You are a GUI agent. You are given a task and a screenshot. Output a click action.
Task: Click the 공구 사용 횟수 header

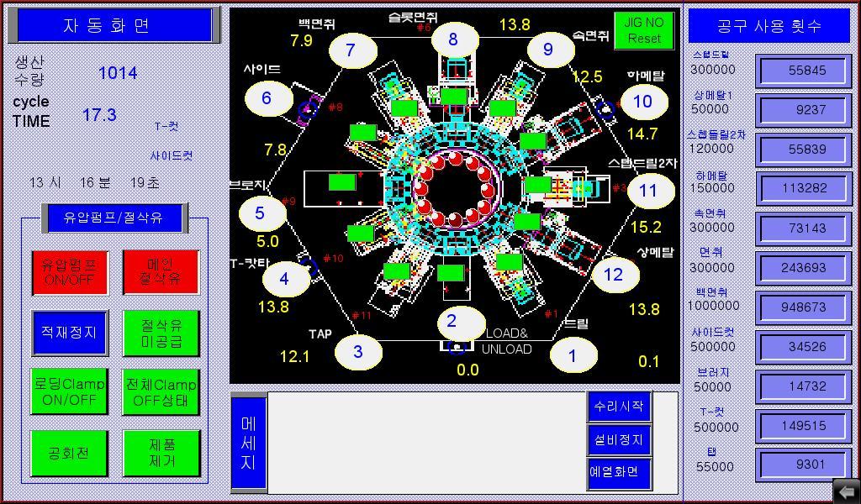point(769,25)
